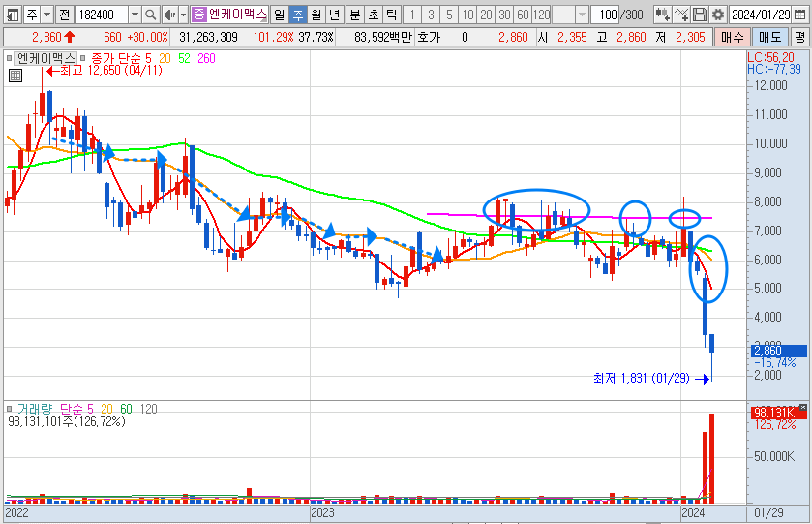
Task: Toggle the square before 종가 단순 legend
Action: click(83, 58)
